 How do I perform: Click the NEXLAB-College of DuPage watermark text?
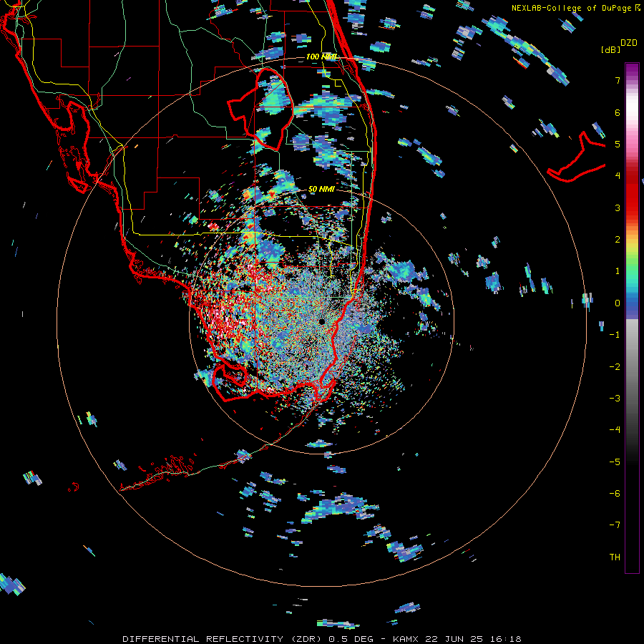point(576,8)
